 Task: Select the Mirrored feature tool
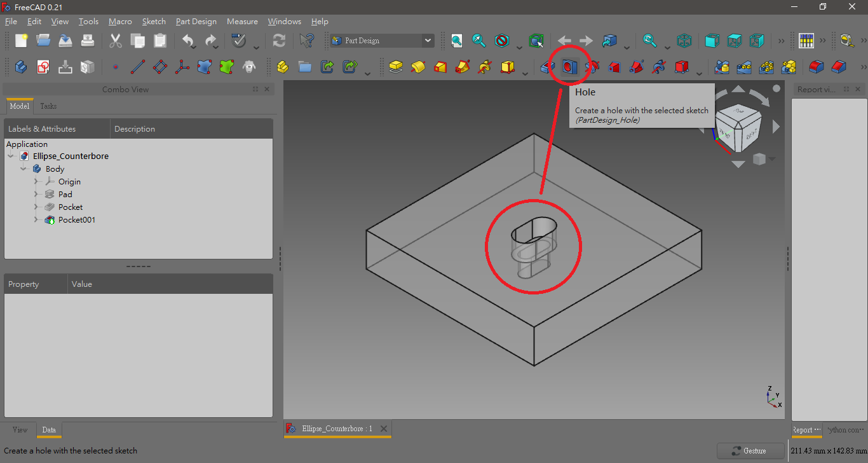722,67
